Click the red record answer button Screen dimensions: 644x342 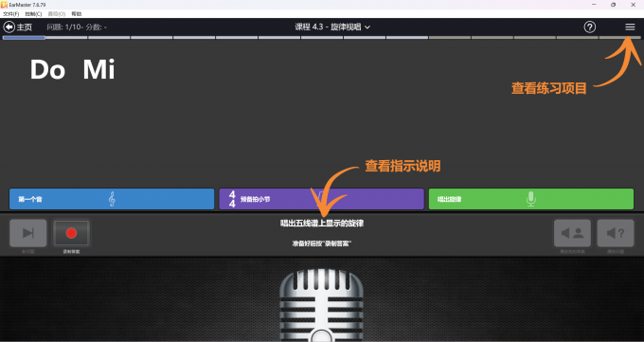coord(71,233)
